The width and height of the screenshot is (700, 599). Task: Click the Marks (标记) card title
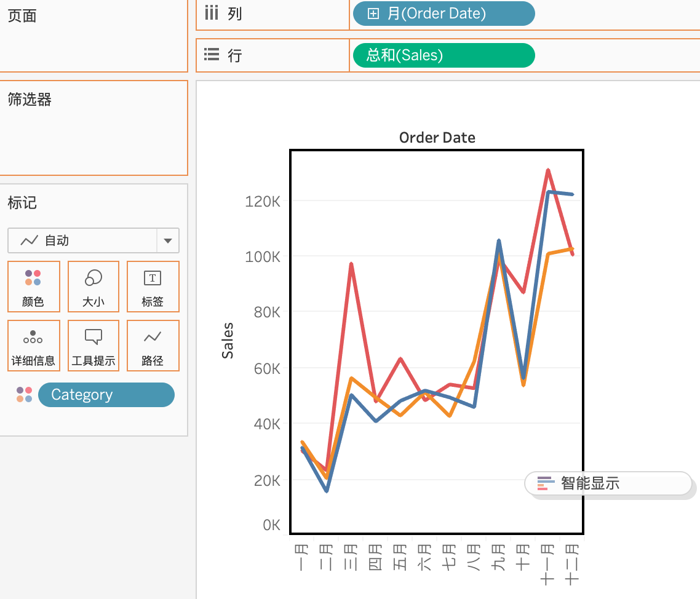coord(22,203)
